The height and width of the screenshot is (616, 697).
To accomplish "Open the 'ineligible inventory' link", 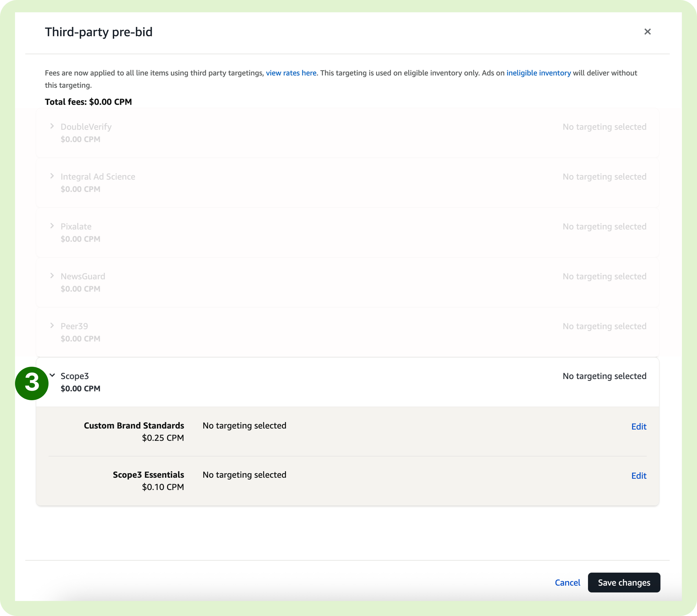I will pos(538,73).
